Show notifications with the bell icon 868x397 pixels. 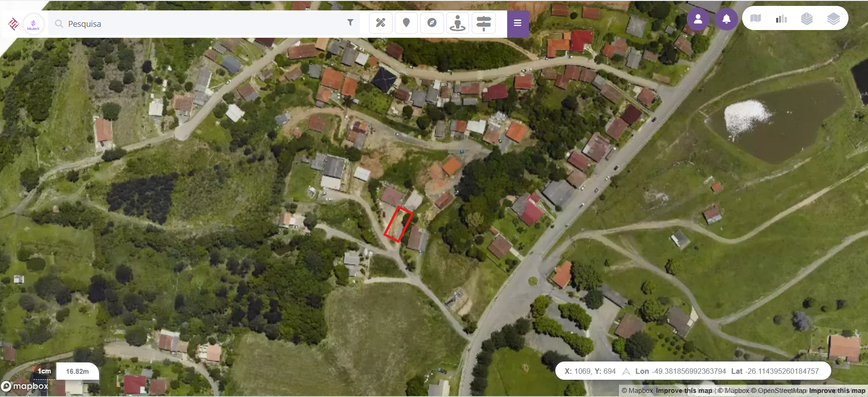726,19
